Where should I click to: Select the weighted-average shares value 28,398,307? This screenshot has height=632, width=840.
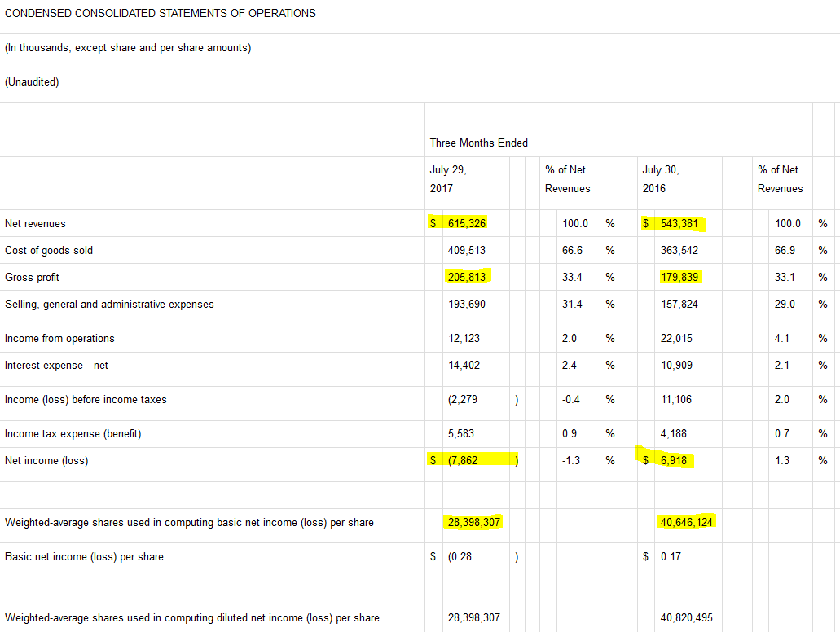[x=473, y=522]
